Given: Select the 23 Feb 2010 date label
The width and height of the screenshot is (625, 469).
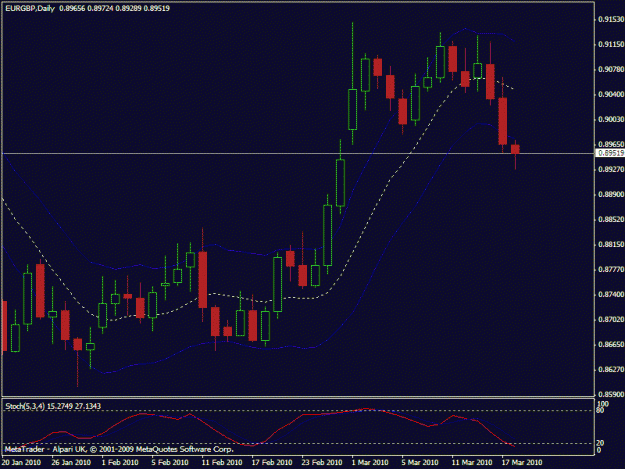Looking at the screenshot, I should click(322, 462).
